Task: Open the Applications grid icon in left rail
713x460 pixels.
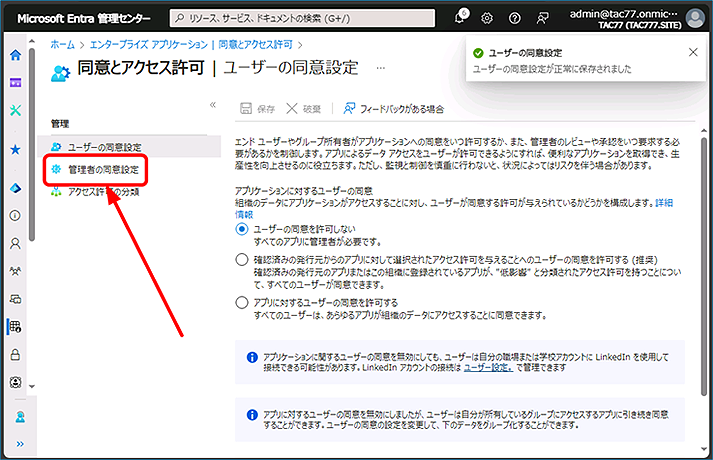Action: [15, 326]
